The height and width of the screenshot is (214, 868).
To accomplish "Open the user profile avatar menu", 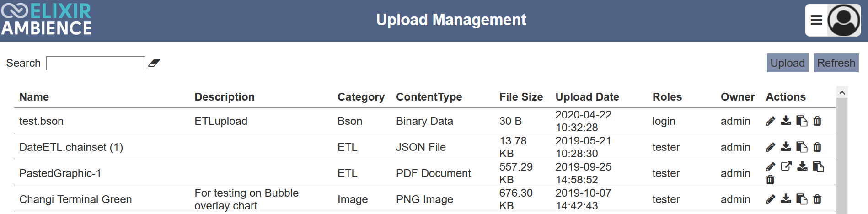I will [844, 20].
